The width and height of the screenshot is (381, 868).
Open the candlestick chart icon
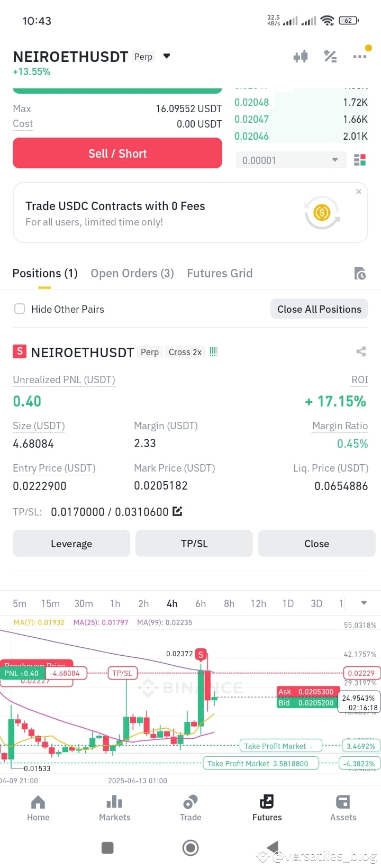click(301, 56)
